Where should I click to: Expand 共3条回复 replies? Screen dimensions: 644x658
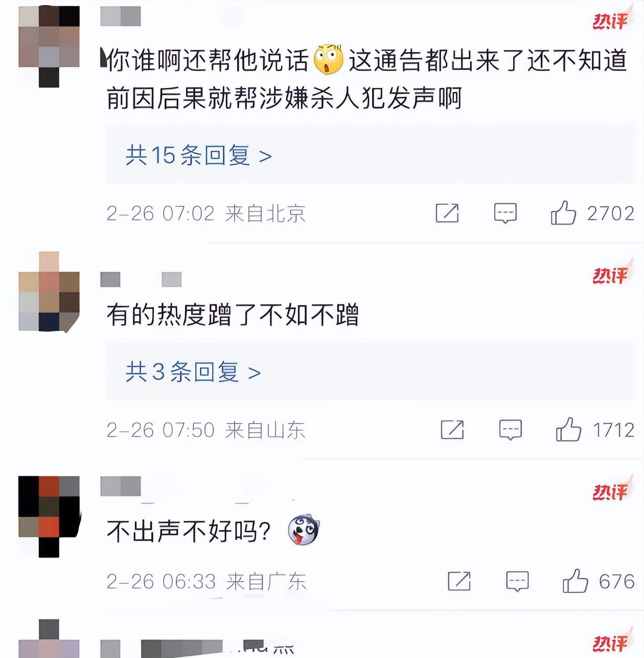pos(193,372)
